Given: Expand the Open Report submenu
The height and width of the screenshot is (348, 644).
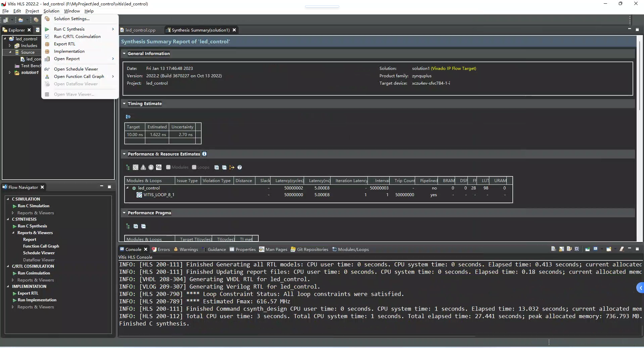Looking at the screenshot, I should [80, 59].
